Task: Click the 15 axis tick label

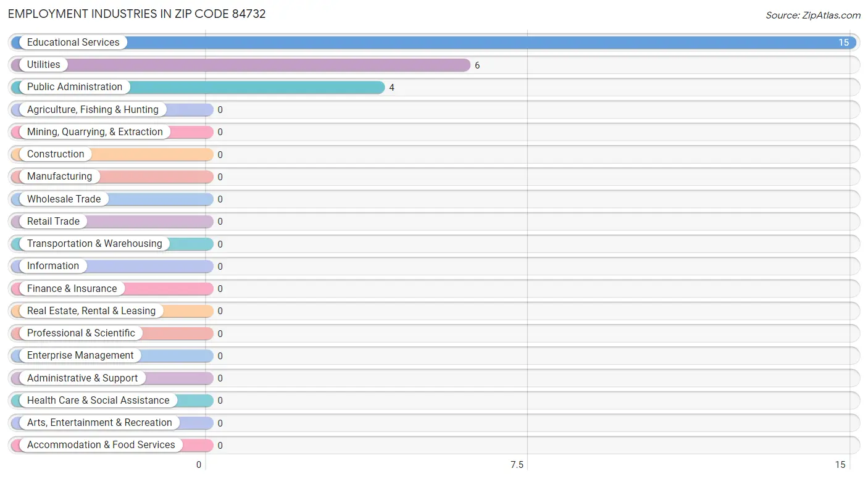Action: [x=840, y=465]
